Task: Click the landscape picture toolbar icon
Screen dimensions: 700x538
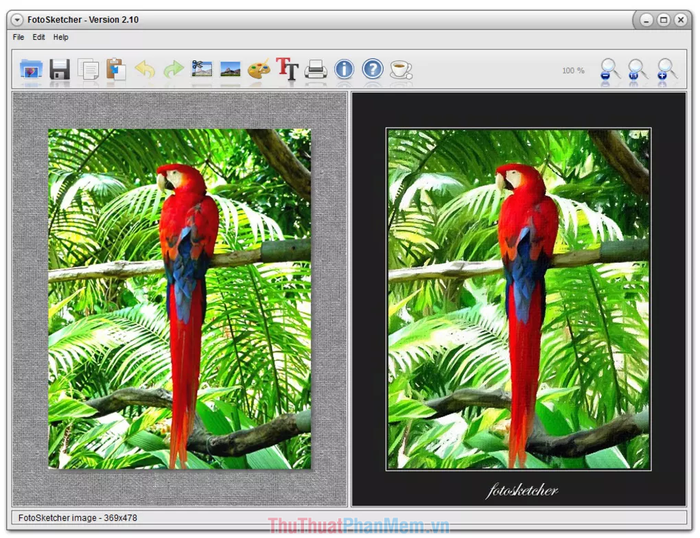Action: (x=230, y=69)
